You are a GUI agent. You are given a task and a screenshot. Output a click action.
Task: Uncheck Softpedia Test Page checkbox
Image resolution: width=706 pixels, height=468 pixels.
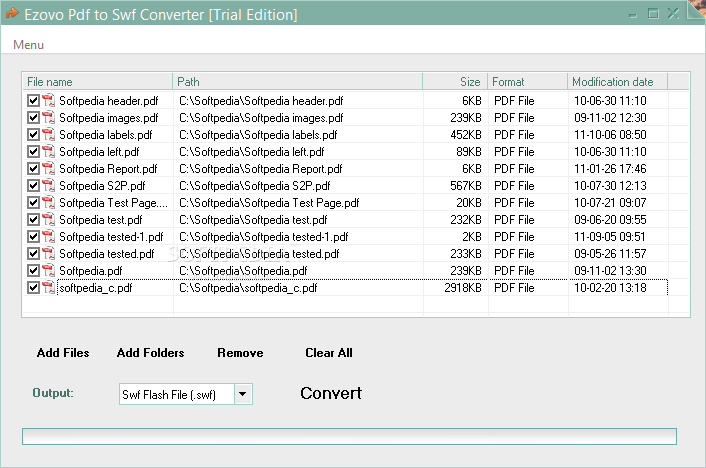click(33, 203)
